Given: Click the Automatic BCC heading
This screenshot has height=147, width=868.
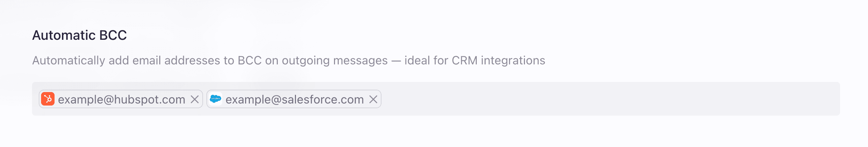Looking at the screenshot, I should coord(79,35).
